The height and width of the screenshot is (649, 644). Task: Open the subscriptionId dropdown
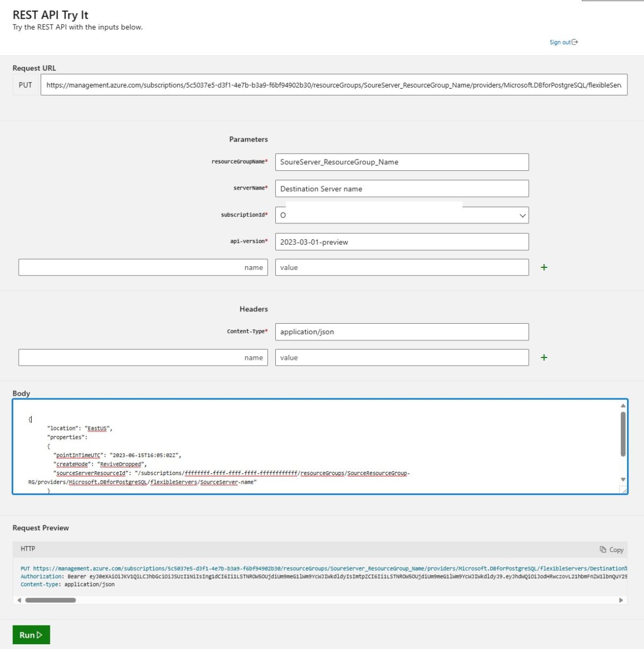[402, 215]
